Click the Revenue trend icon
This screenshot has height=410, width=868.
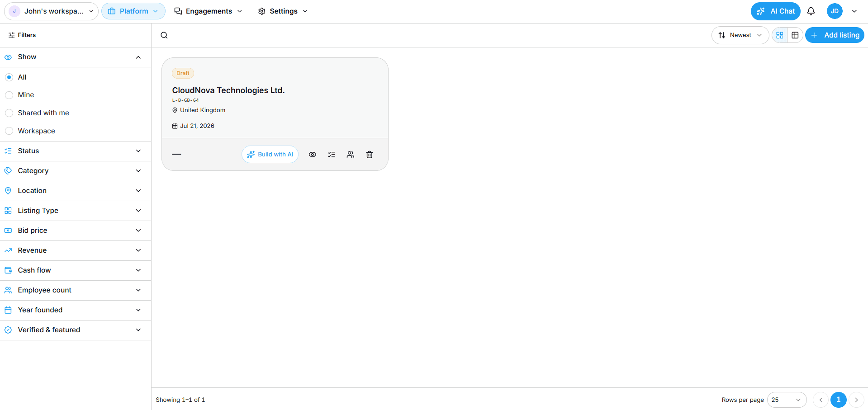(8, 250)
